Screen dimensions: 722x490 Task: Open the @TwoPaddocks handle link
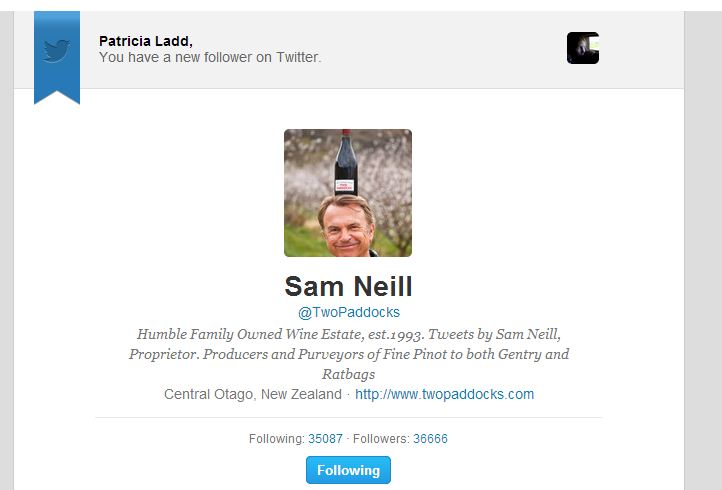(x=349, y=312)
